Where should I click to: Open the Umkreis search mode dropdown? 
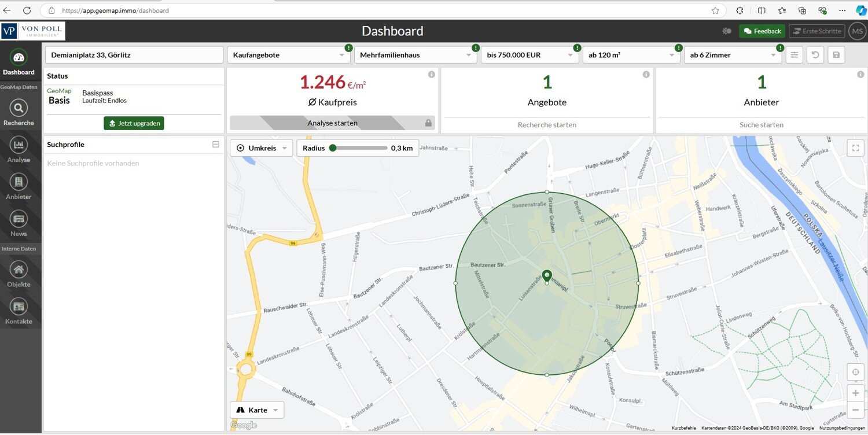tap(261, 148)
